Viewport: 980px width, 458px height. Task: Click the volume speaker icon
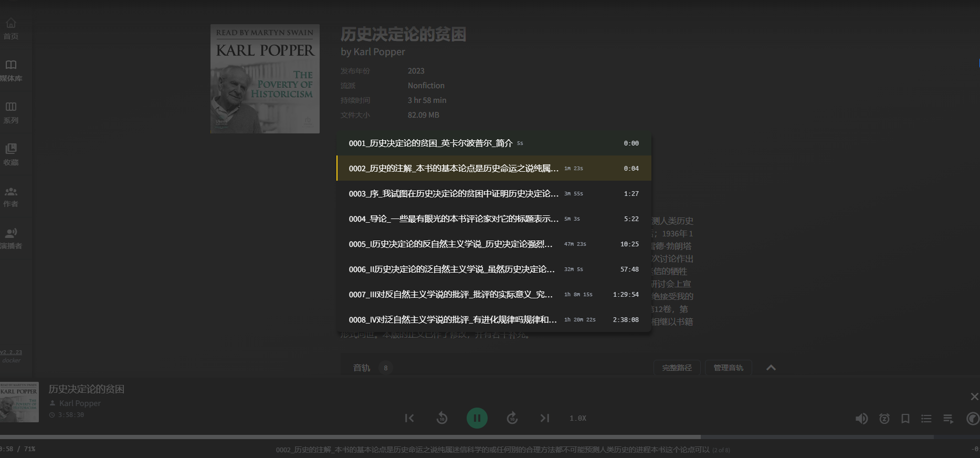[861, 419]
